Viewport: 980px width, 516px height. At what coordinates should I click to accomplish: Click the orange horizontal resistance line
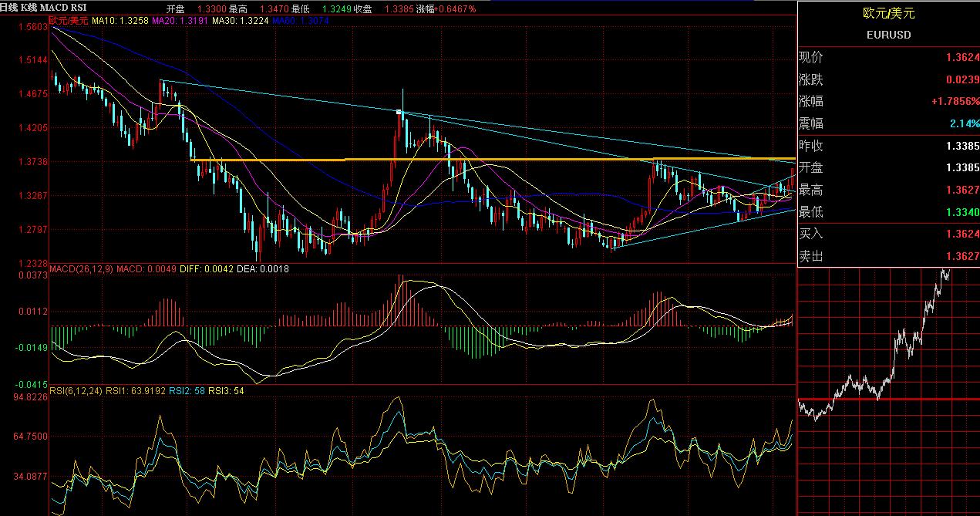coord(493,159)
